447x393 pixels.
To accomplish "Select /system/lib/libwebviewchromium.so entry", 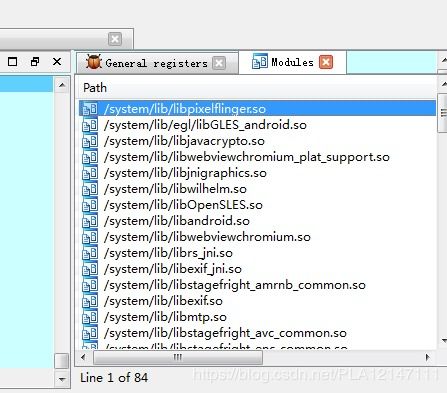I will tap(207, 237).
